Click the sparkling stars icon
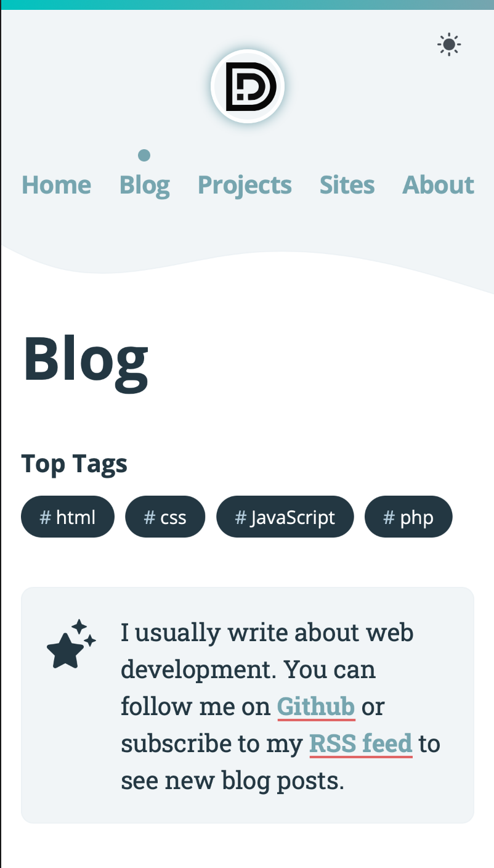 (71, 644)
